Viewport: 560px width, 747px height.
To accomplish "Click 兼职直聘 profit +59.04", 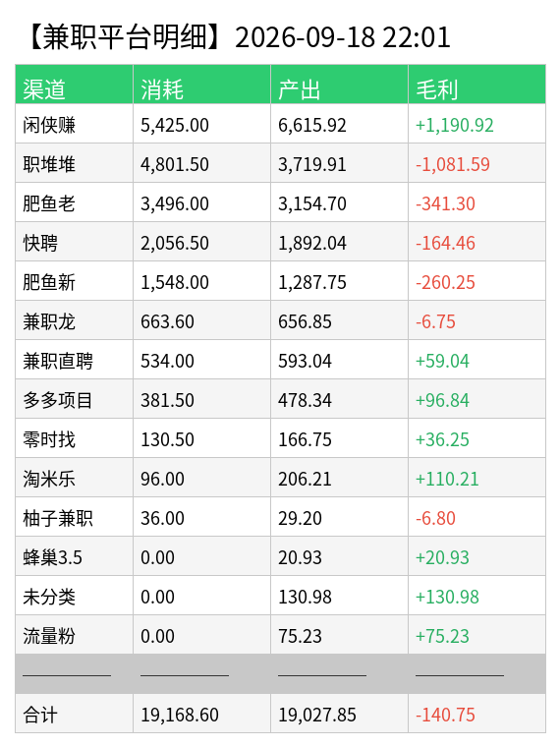I will 442,361.
